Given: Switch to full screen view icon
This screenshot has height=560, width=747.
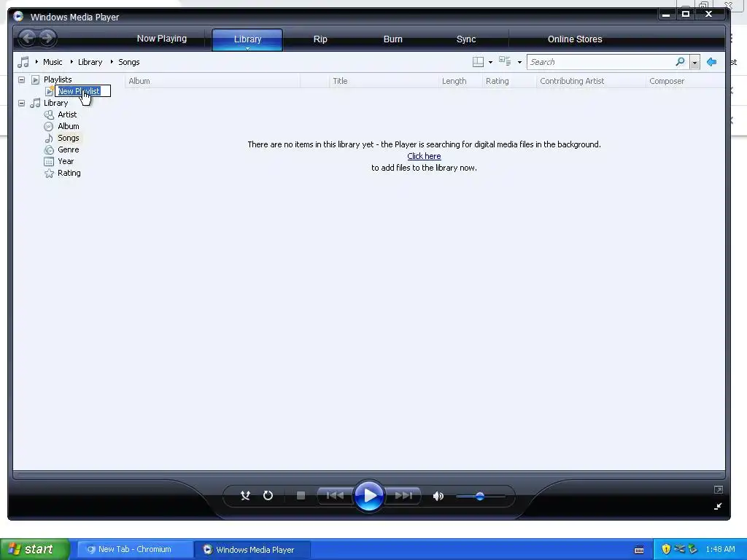Looking at the screenshot, I should [x=718, y=489].
